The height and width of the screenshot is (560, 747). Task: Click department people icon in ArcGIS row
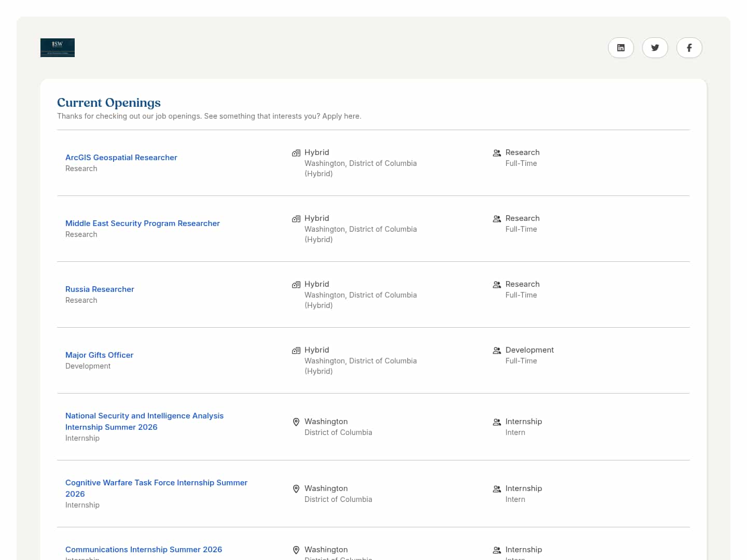(497, 153)
